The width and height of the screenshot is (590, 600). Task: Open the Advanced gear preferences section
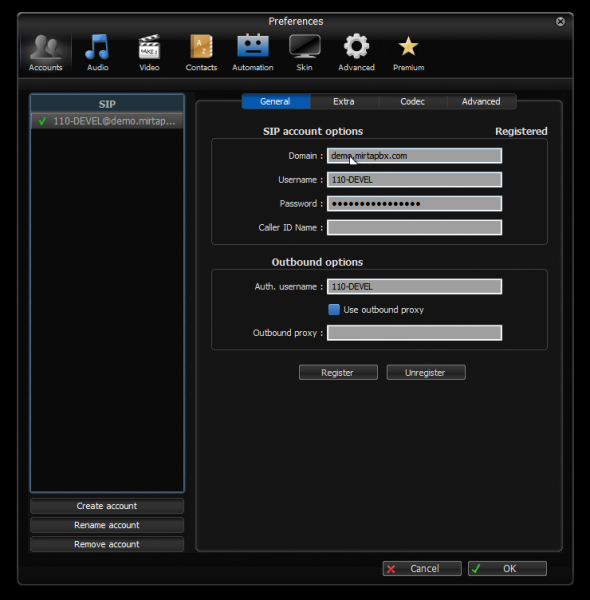pyautogui.click(x=356, y=53)
